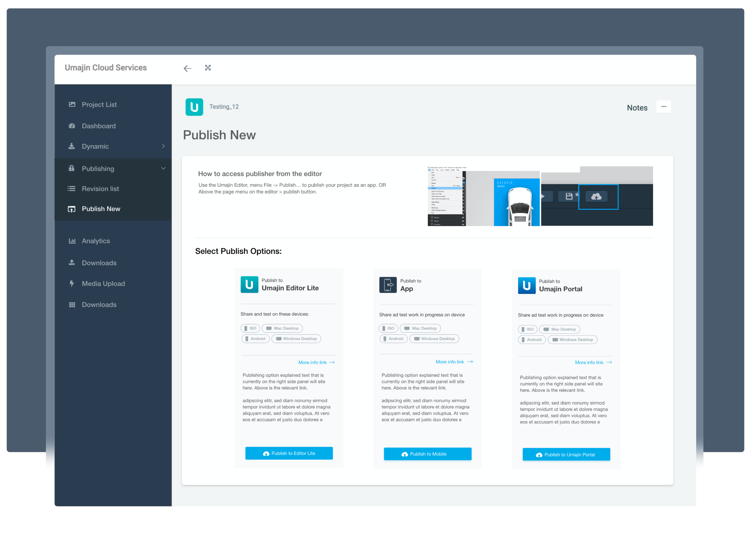
Task: Click the editor publish screenshot thumbnail
Action: pos(540,196)
